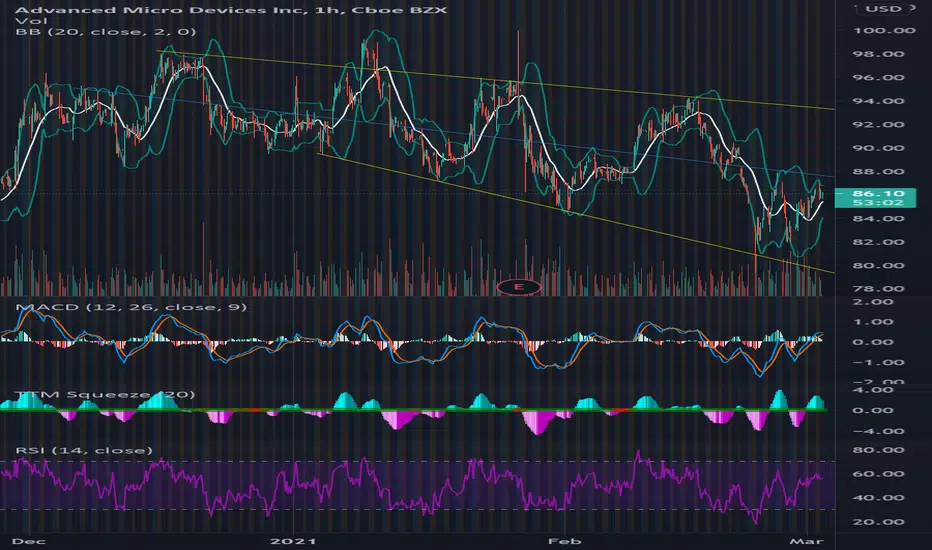Click the −1.00 MACD scale label
932x550 pixels.
[878, 362]
